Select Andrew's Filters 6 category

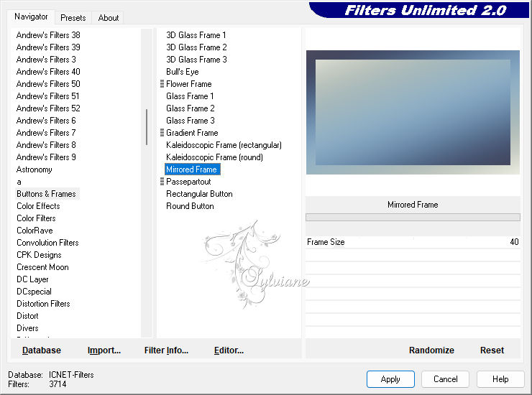(46, 121)
